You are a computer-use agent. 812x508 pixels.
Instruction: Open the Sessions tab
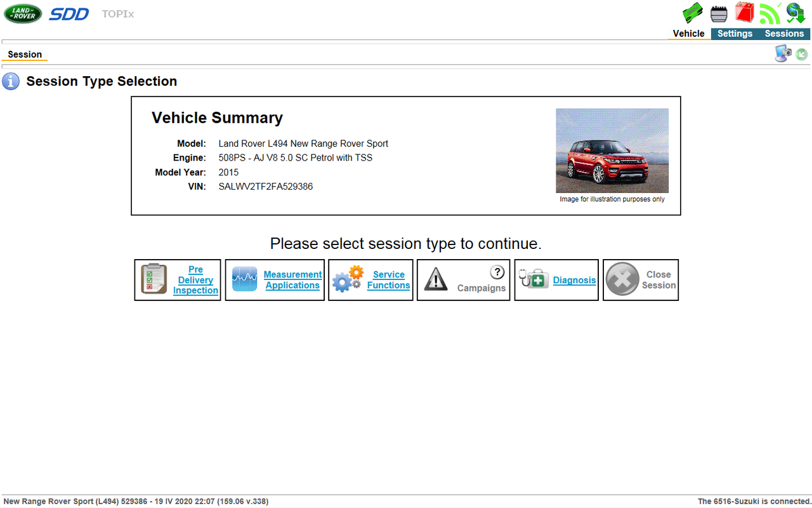784,34
